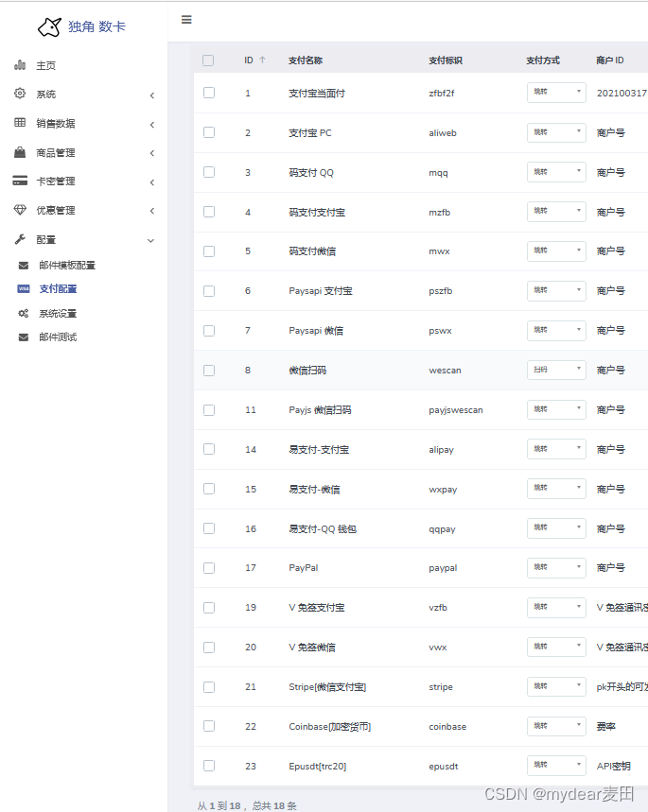
Task: Expand the 优惠管理 menu chevron
Action: pos(152,211)
